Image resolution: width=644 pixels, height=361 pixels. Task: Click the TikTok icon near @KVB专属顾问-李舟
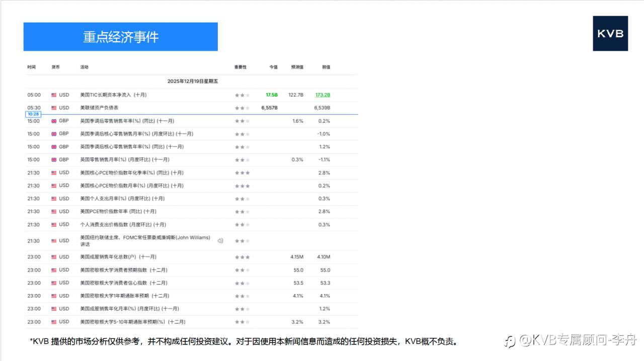click(x=509, y=340)
